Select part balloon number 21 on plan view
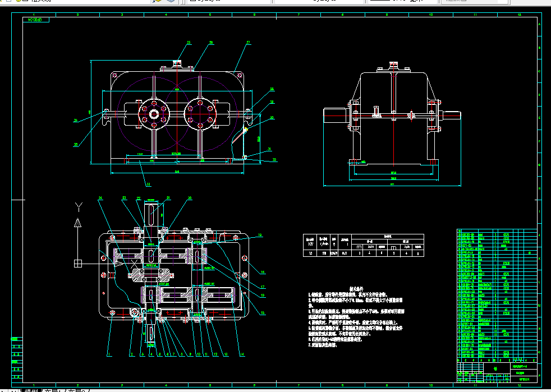The width and height of the screenshot is (551, 392). pos(168,198)
